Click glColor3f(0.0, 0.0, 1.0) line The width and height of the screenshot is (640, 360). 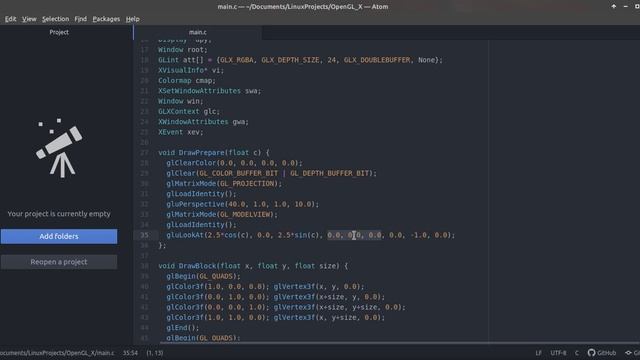coord(286,307)
